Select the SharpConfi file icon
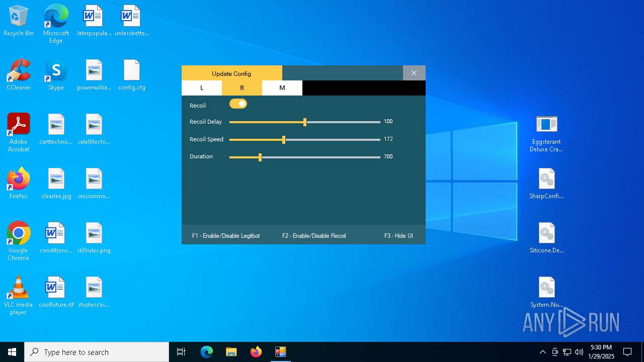The height and width of the screenshot is (362, 644). 546,184
